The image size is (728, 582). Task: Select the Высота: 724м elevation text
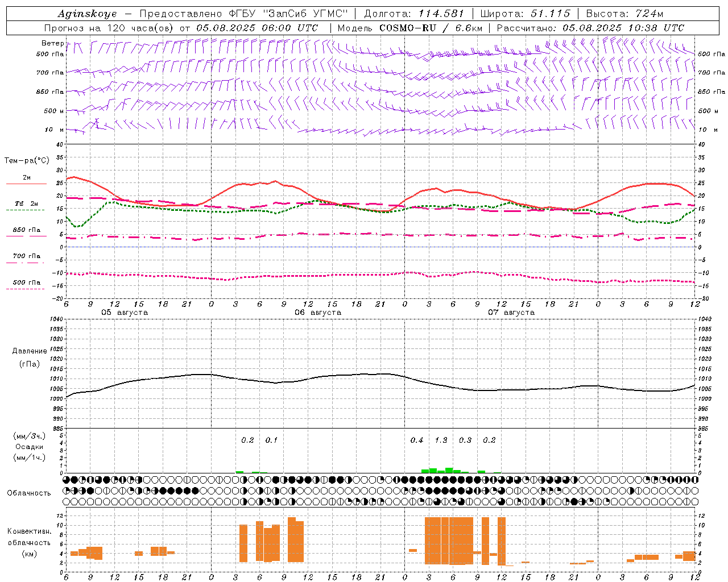tap(624, 14)
